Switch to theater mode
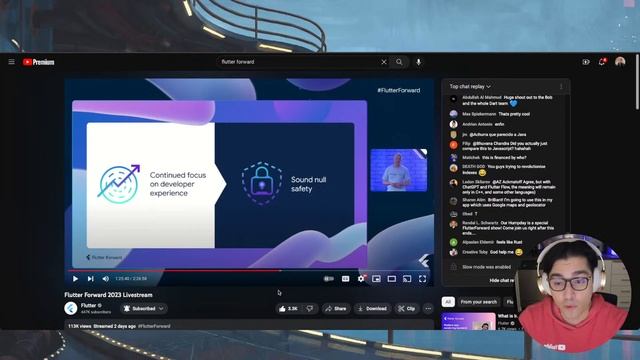 point(391,279)
